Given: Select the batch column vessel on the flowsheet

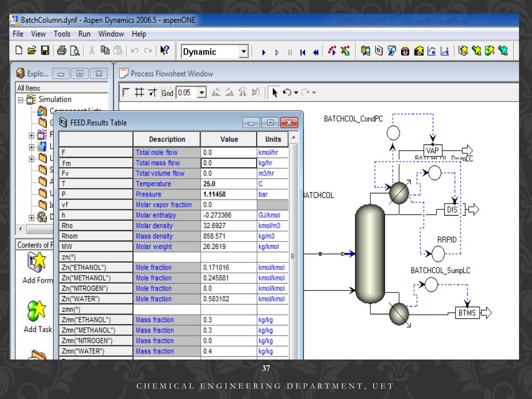Looking at the screenshot, I should coord(370,254).
